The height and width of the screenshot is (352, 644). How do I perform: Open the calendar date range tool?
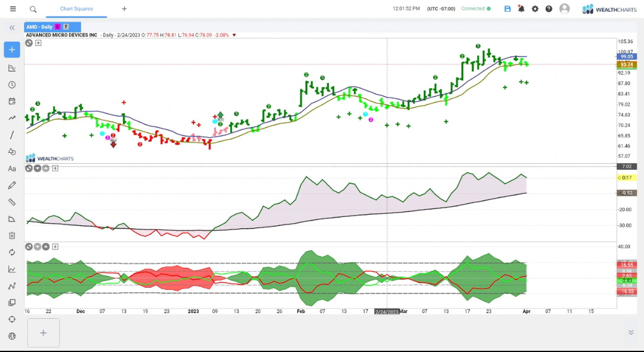(x=12, y=101)
